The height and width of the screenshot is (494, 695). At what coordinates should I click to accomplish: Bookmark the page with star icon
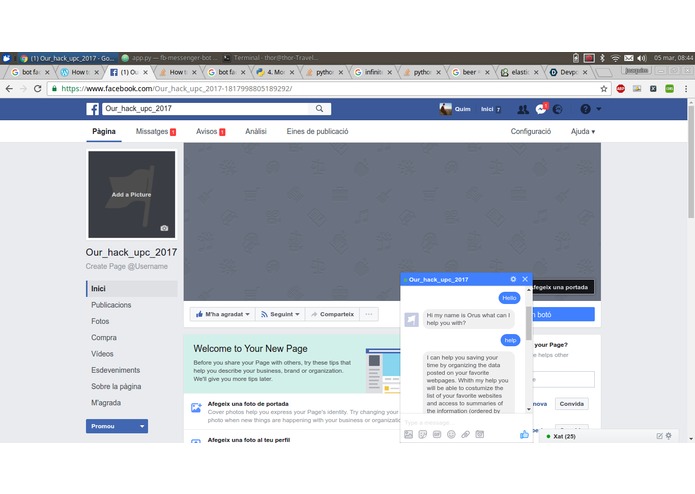[x=604, y=89]
